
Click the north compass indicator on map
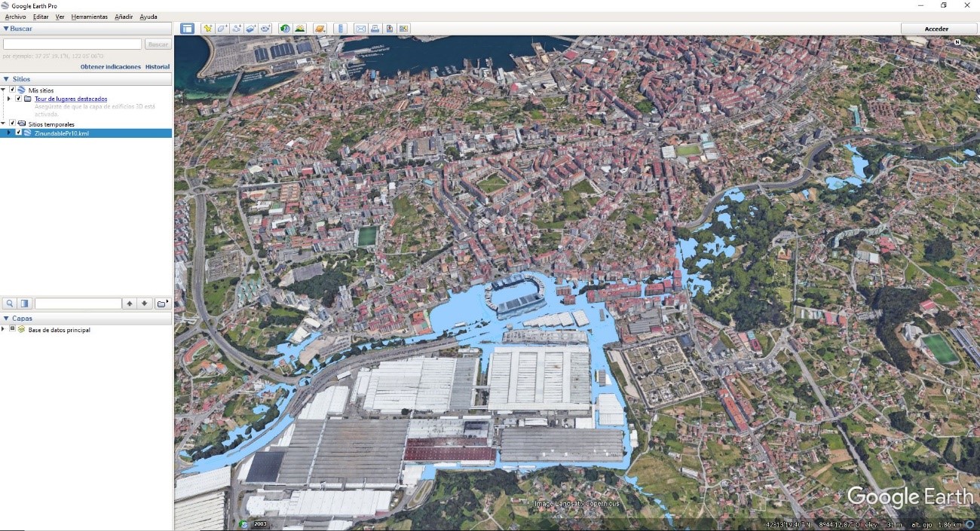click(x=957, y=42)
